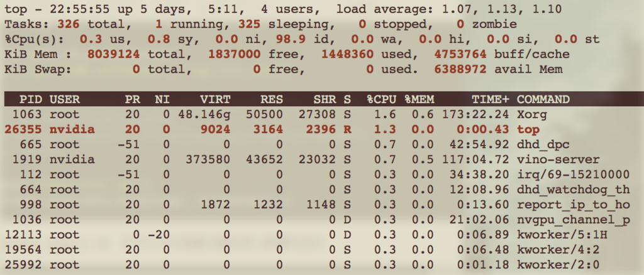
Task: Click PID 1919
Action: 26,159
